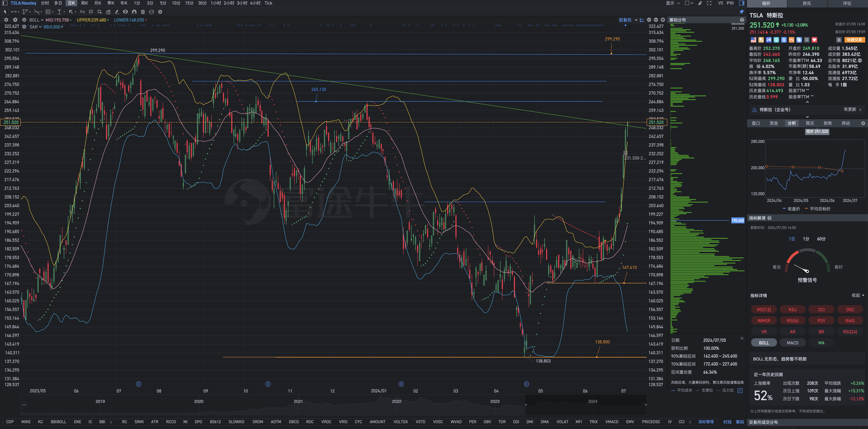The width and height of the screenshot is (868, 429).
Task: Click the eraser pen tool
Action: click(x=117, y=12)
